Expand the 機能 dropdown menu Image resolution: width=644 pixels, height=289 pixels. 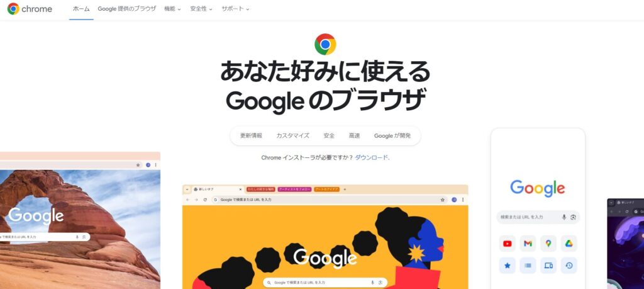coord(172,9)
